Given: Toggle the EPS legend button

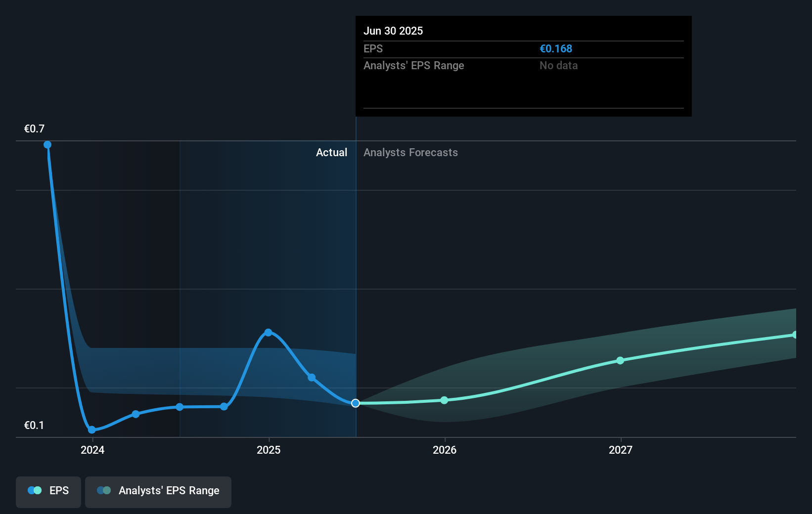Looking at the screenshot, I should (48, 492).
